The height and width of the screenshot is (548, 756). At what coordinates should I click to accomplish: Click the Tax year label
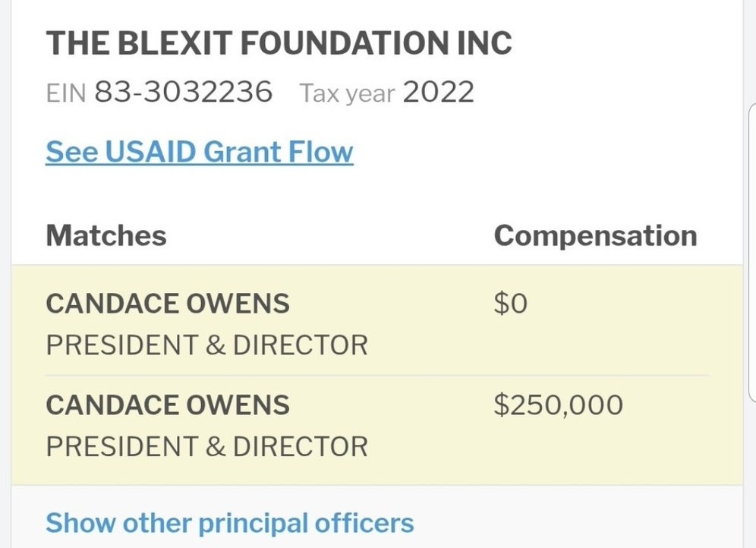[347, 93]
